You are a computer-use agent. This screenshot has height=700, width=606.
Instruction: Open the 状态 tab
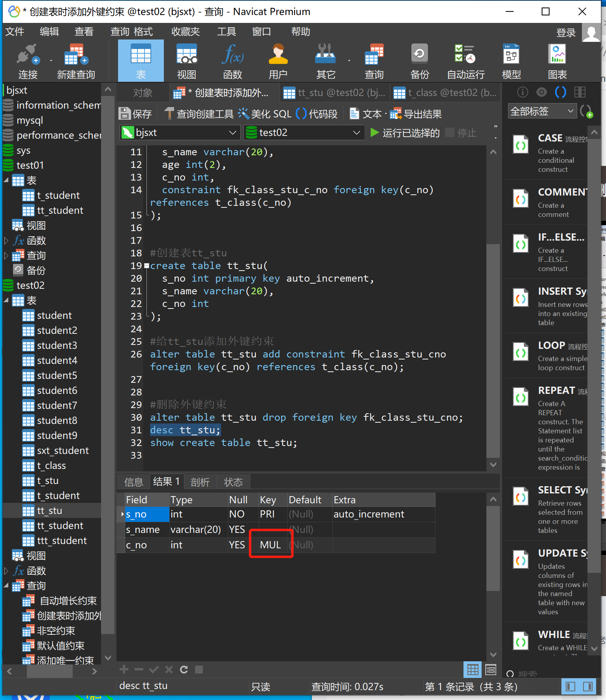coord(233,482)
